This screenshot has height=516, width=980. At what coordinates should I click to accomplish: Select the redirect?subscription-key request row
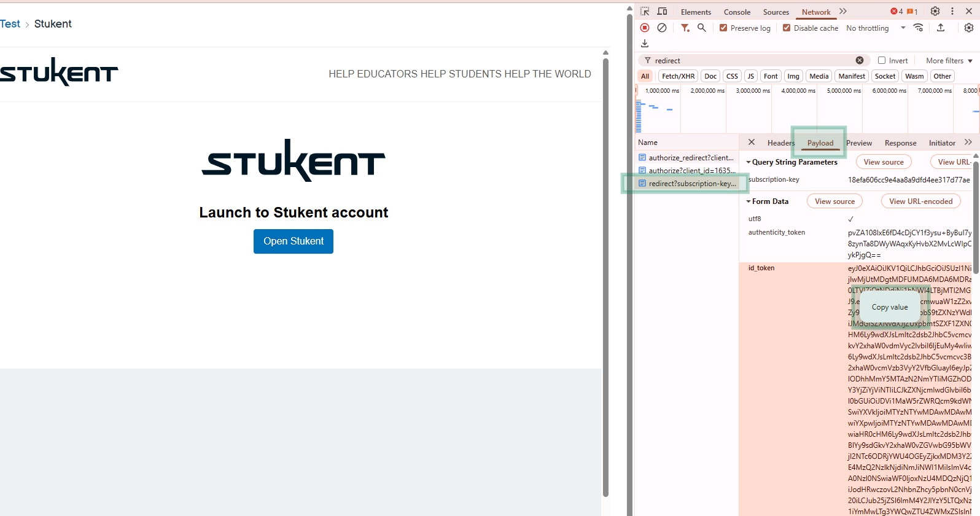point(686,184)
